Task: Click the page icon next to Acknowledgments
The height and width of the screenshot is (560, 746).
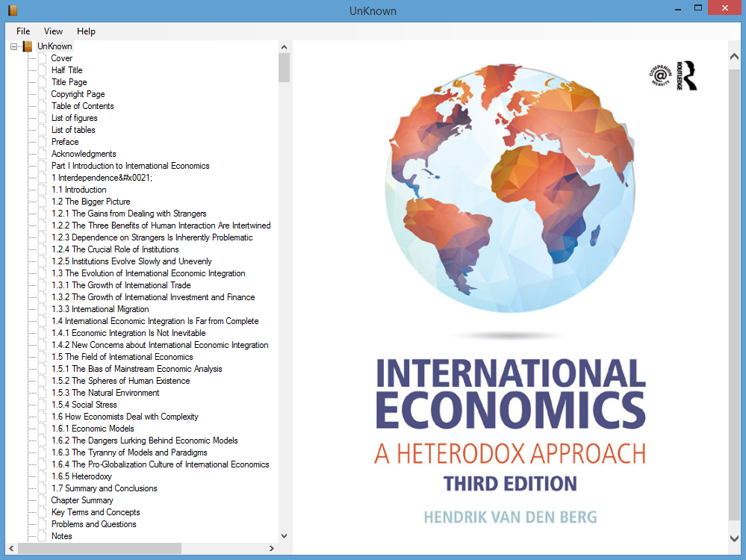Action: (43, 154)
